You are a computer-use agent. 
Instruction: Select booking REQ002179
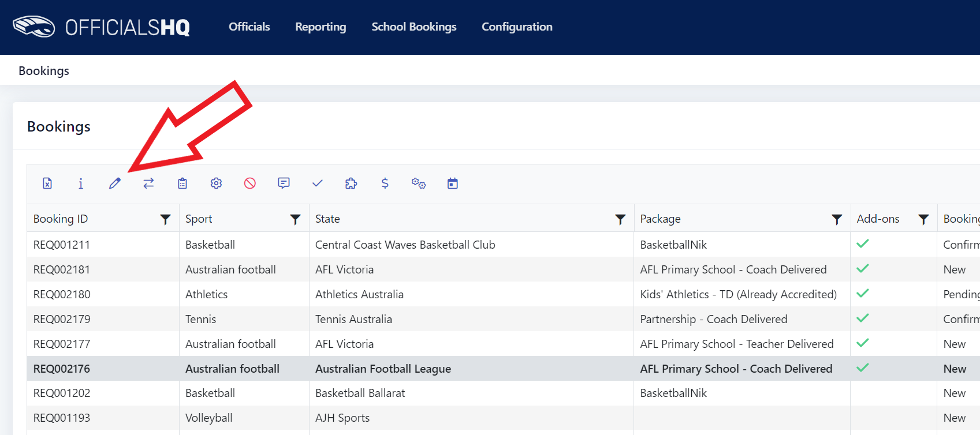pos(62,319)
